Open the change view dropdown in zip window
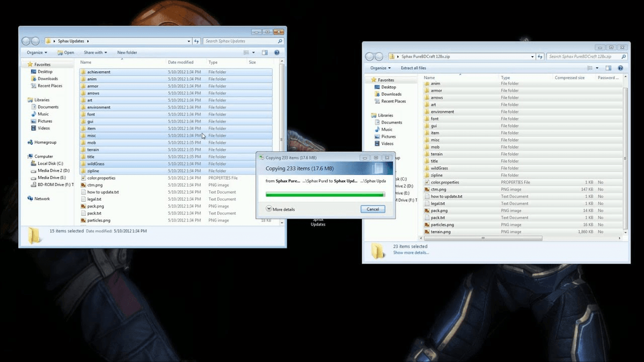This screenshot has height=362, width=644. (x=597, y=68)
